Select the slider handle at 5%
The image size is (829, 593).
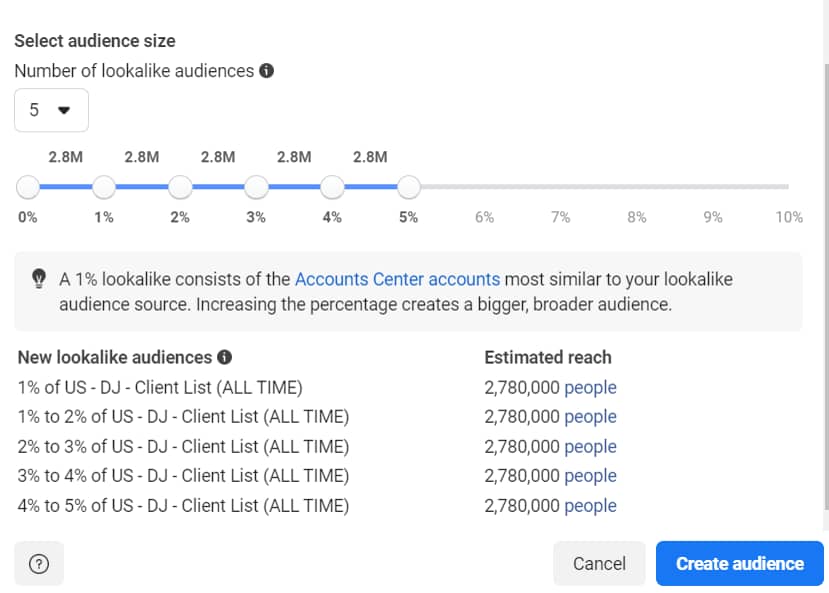click(409, 187)
